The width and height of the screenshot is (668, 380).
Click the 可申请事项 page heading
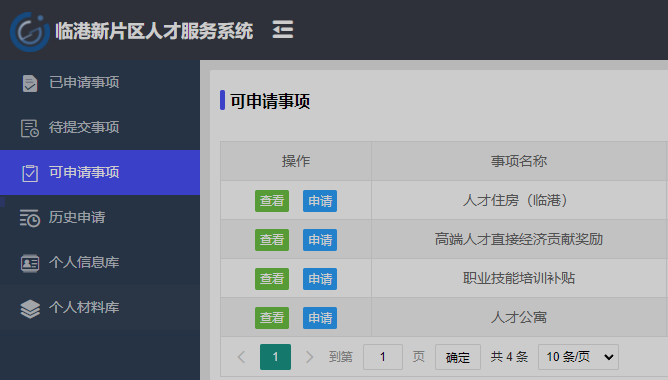pos(270,101)
